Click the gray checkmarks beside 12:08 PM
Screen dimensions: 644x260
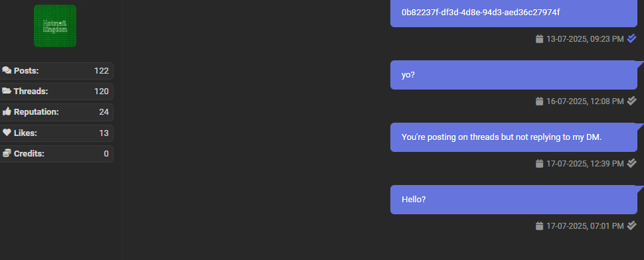click(631, 101)
